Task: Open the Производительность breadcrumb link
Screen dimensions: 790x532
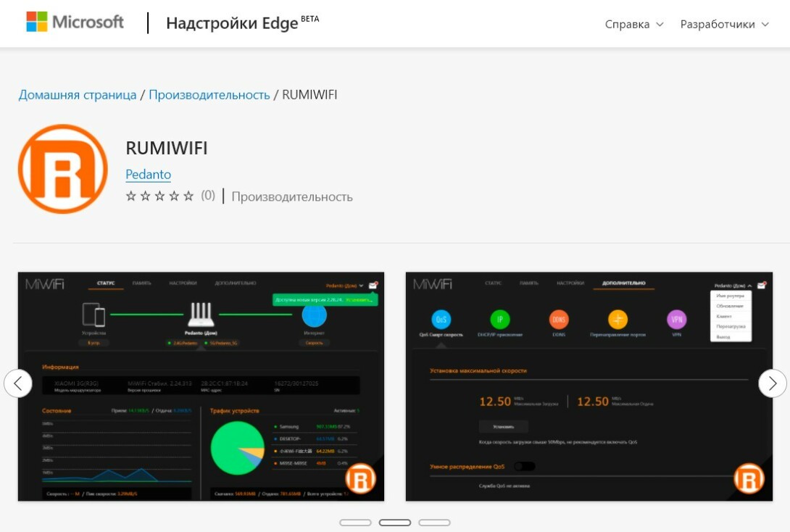Action: (x=209, y=95)
